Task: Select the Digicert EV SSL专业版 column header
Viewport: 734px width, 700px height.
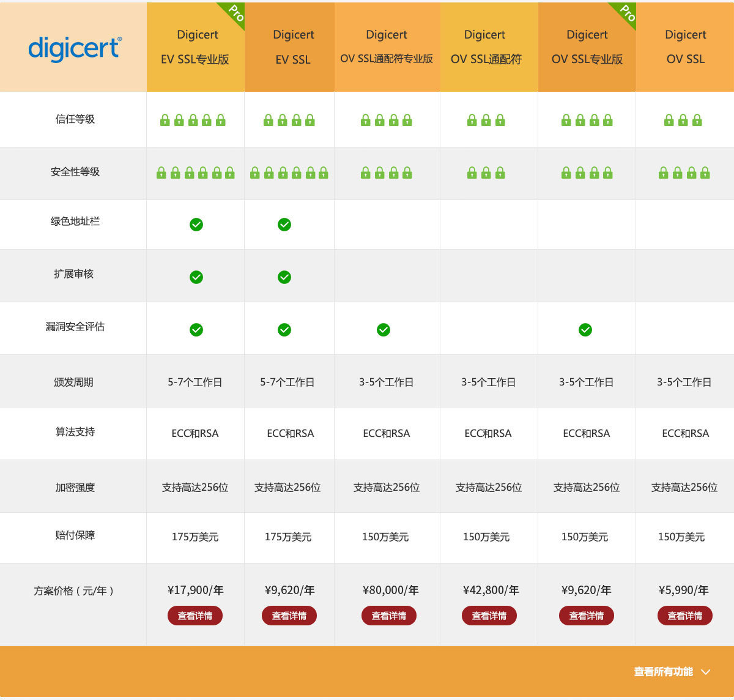Action: pyautogui.click(x=196, y=47)
